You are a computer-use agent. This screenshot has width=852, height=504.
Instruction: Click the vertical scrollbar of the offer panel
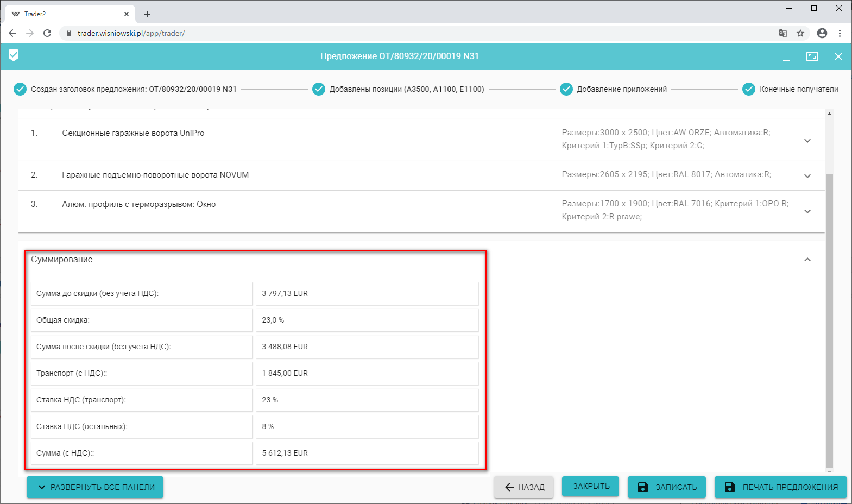coord(829,320)
